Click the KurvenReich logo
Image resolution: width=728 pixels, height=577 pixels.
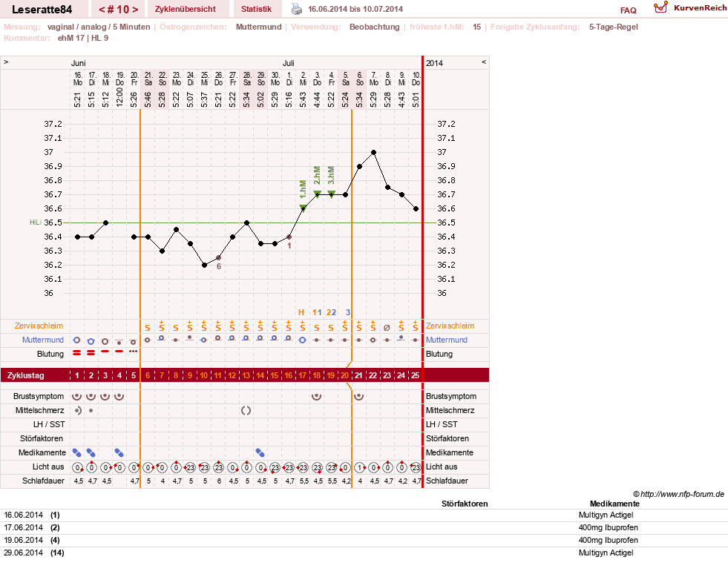[x=690, y=8]
